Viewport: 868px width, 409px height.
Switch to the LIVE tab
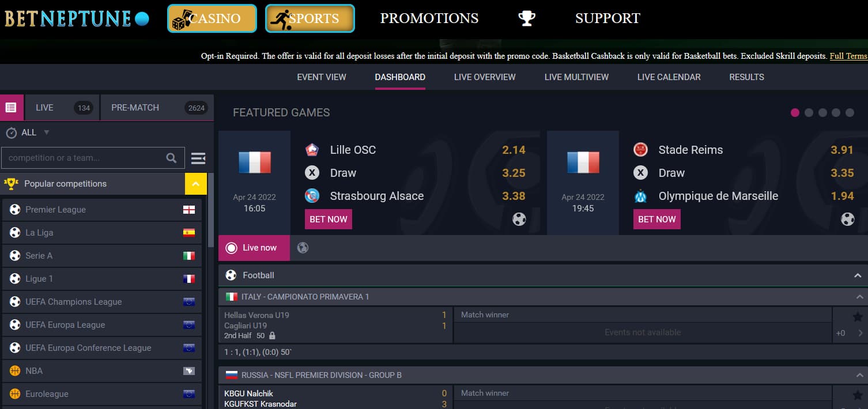[x=61, y=108]
